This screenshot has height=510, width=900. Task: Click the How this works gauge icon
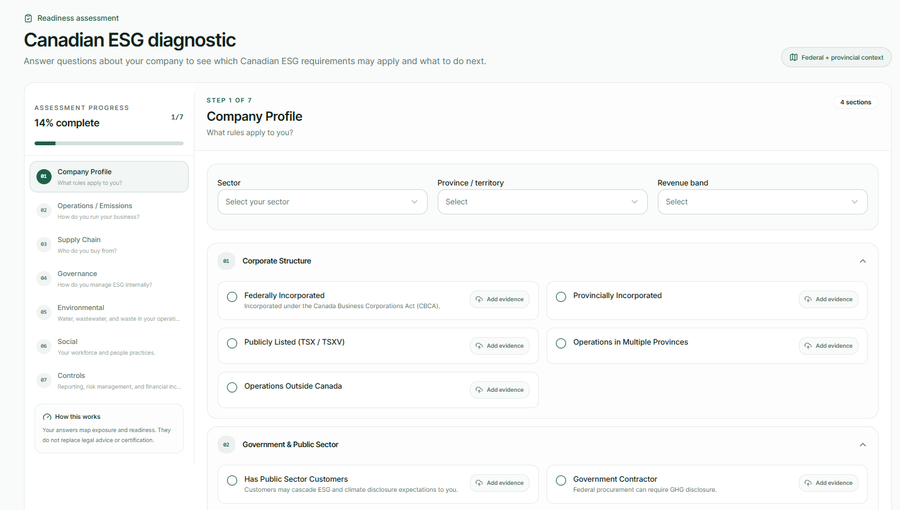[x=47, y=417]
